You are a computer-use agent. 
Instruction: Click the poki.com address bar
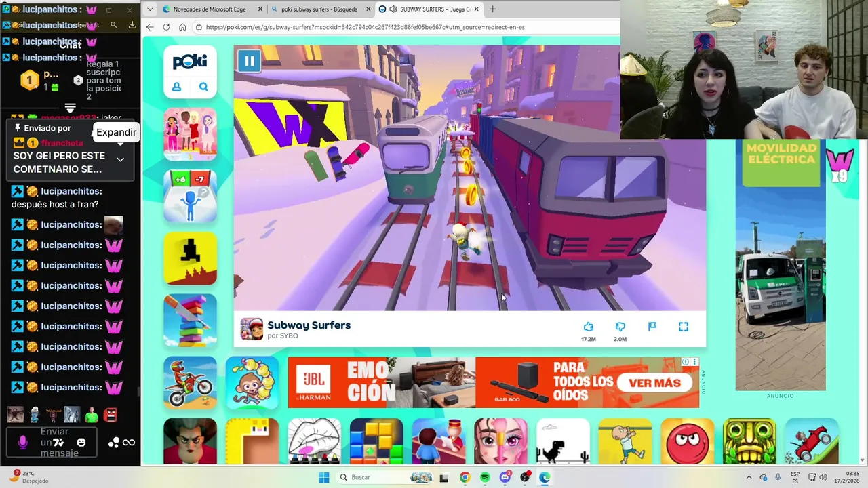(406, 27)
